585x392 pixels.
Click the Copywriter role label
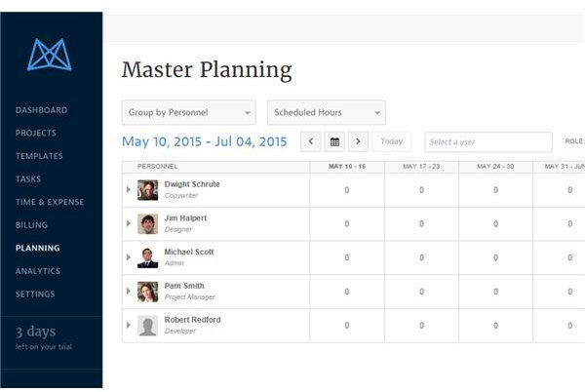181,195
